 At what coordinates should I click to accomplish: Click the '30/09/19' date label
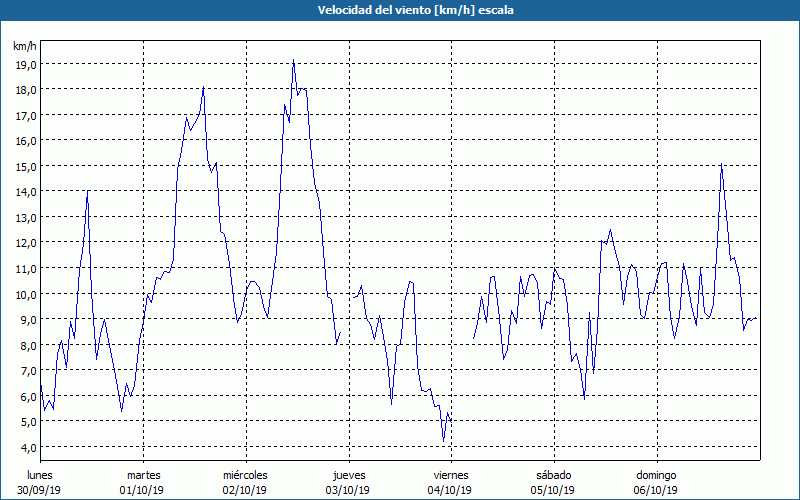point(39,490)
